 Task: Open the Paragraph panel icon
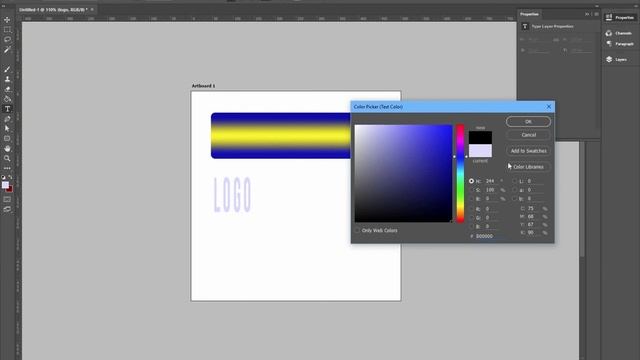tap(609, 43)
